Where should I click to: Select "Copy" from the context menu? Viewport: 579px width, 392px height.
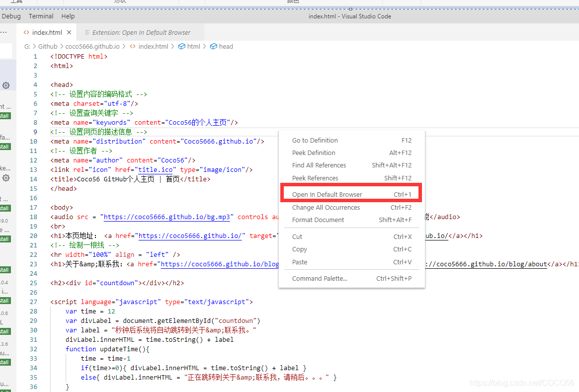(299, 249)
